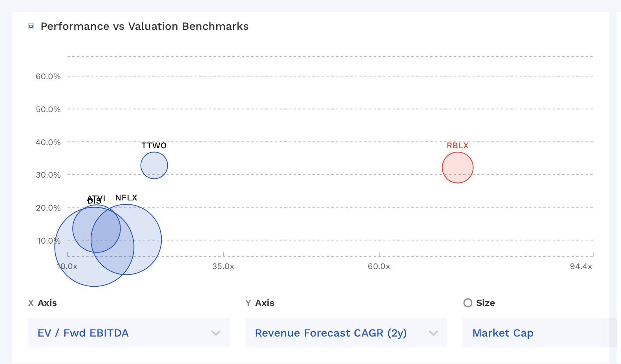Click the chevron in the X Axis dropdown
The image size is (621, 364).
(216, 333)
